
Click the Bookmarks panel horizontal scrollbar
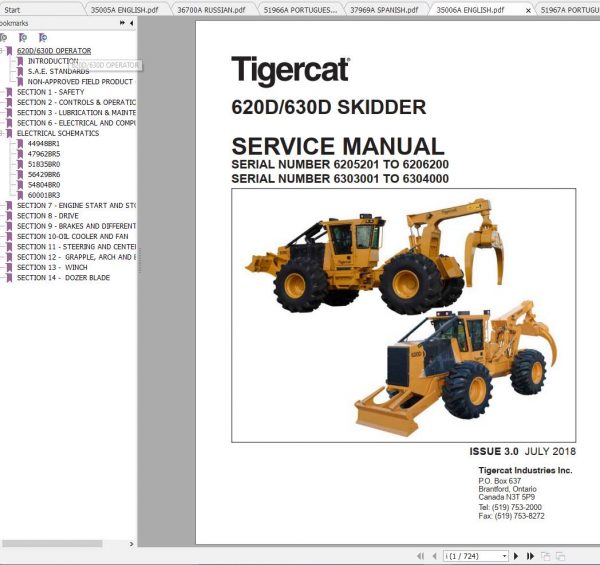[x=52, y=544]
